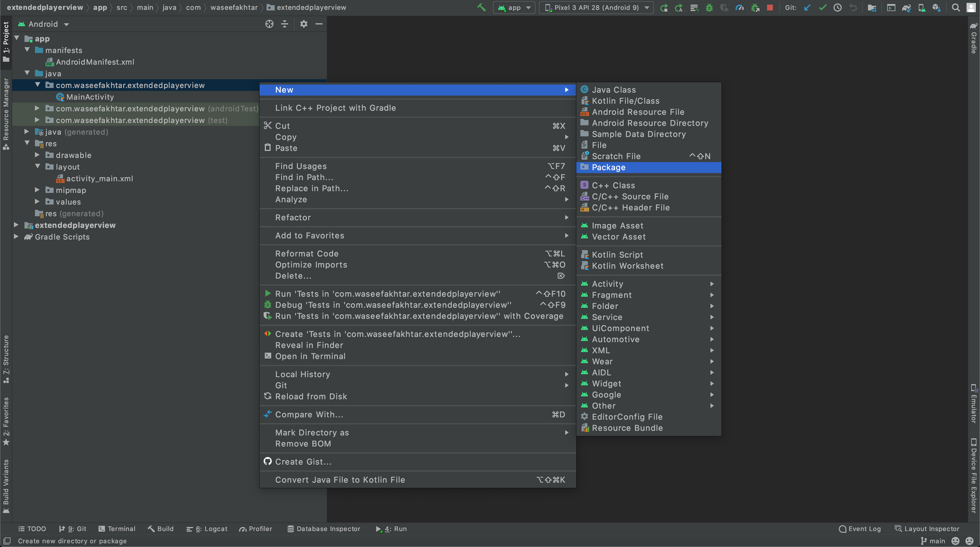Screen dimensions: 980x547
Task: Collapse the res folder in tree
Action: [27, 143]
